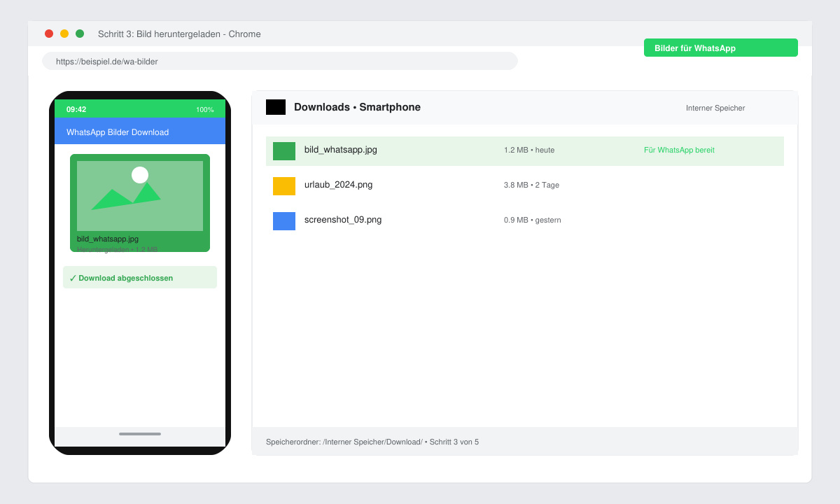Select the urlaub_2024.png file name

(339, 185)
